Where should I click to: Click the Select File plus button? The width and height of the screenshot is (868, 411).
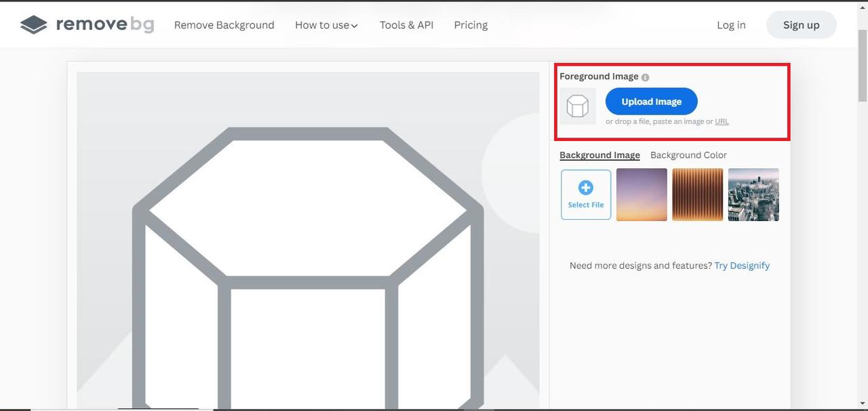(586, 195)
